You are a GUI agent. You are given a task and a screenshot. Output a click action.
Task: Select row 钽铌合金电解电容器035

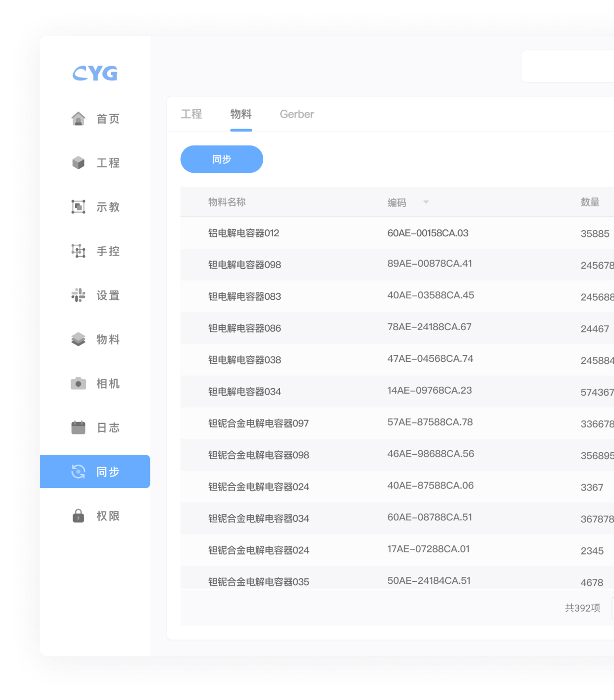coord(397,577)
